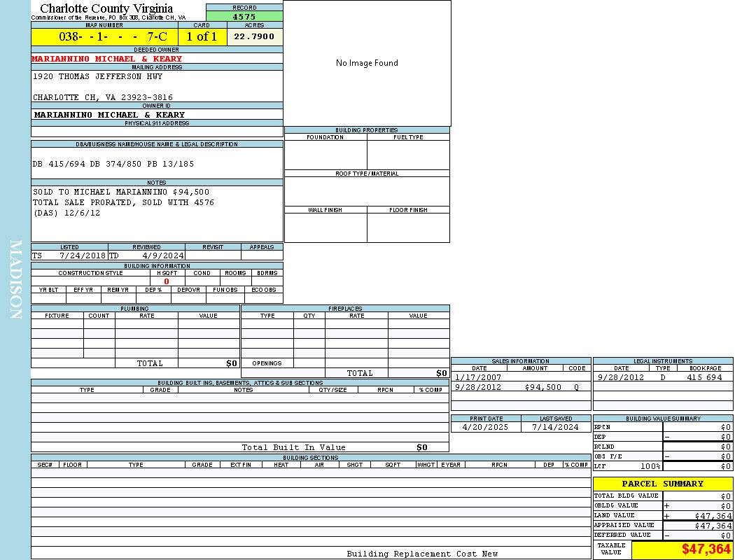Screen dimensions: 735x560
Task: Click the legal description DB 415/694 text
Action: [113, 164]
